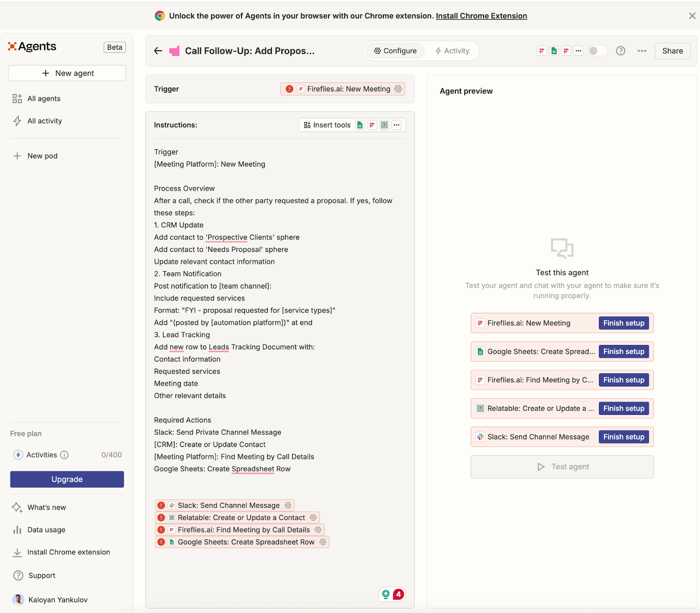Follow Install Chrome Extension link

pos(481,16)
